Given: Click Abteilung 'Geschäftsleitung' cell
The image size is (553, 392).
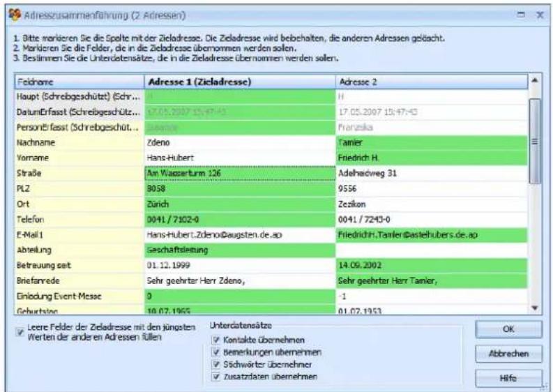Looking at the screenshot, I should point(240,250).
